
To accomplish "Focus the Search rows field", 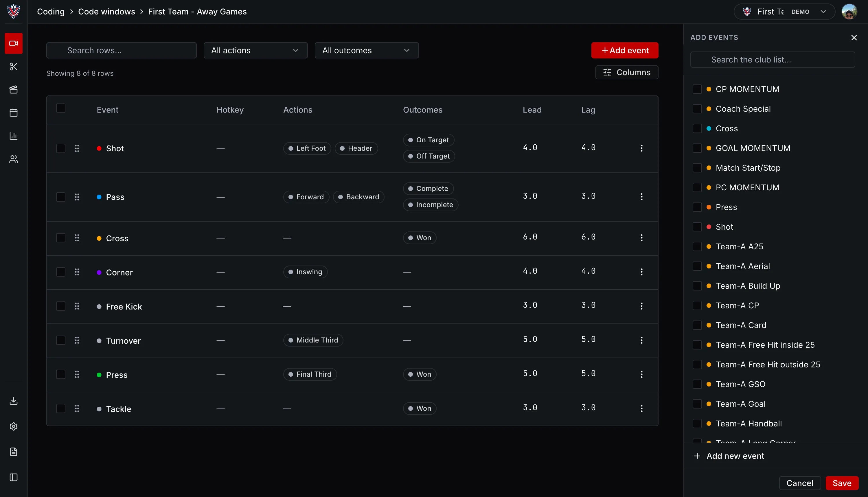I will (122, 51).
